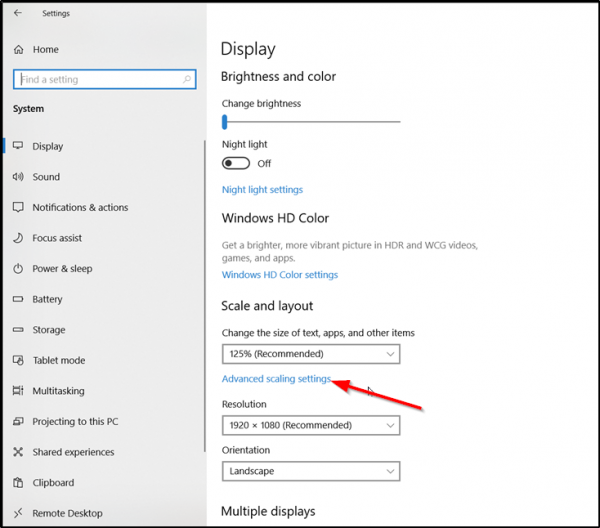Click the Tablet mode icon
Image resolution: width=600 pixels, height=528 pixels.
[18, 360]
